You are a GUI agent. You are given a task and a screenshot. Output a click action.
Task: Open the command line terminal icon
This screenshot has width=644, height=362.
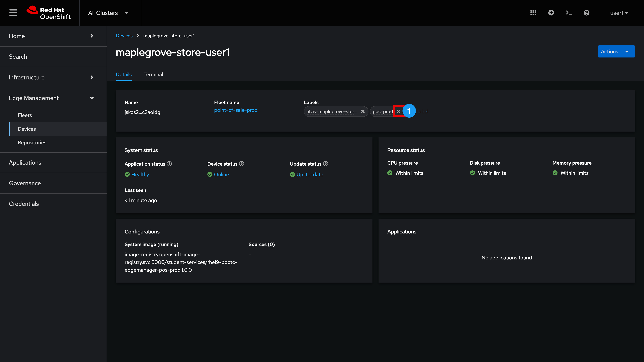[569, 13]
